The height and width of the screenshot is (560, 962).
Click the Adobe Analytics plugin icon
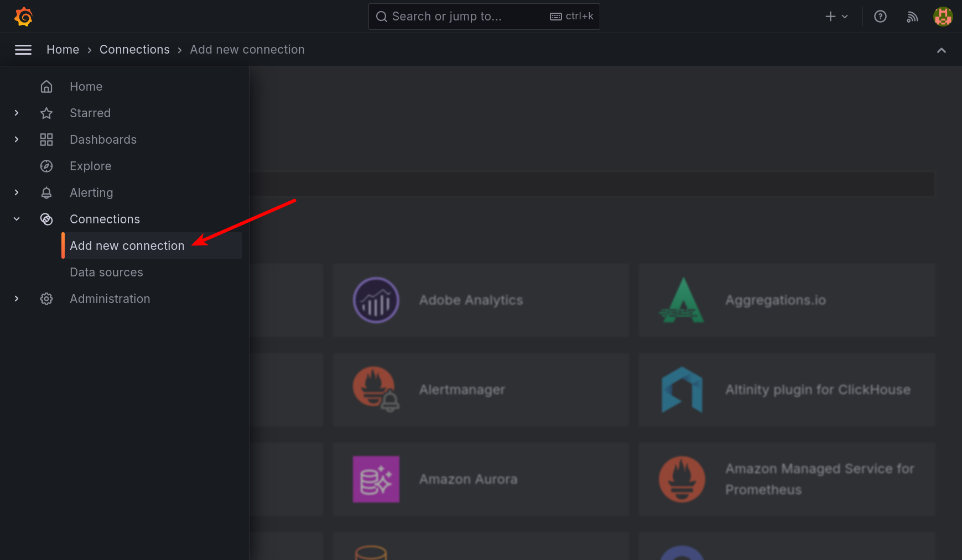(376, 300)
